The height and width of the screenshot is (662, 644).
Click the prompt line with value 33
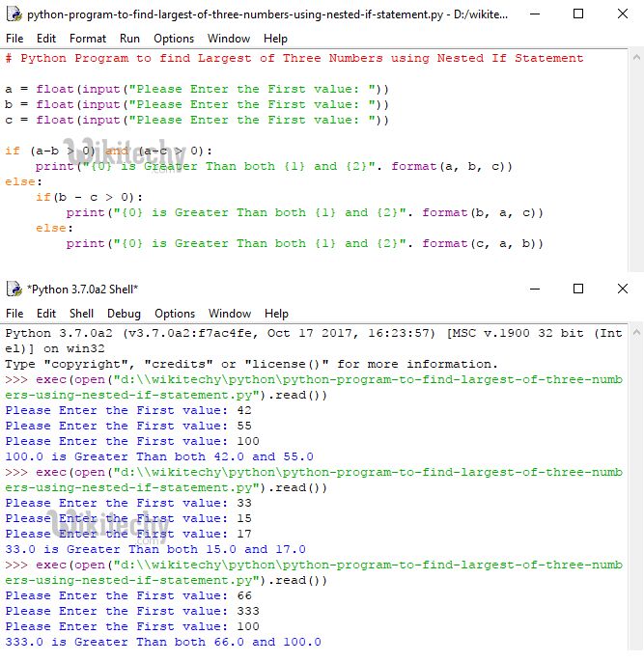128,504
